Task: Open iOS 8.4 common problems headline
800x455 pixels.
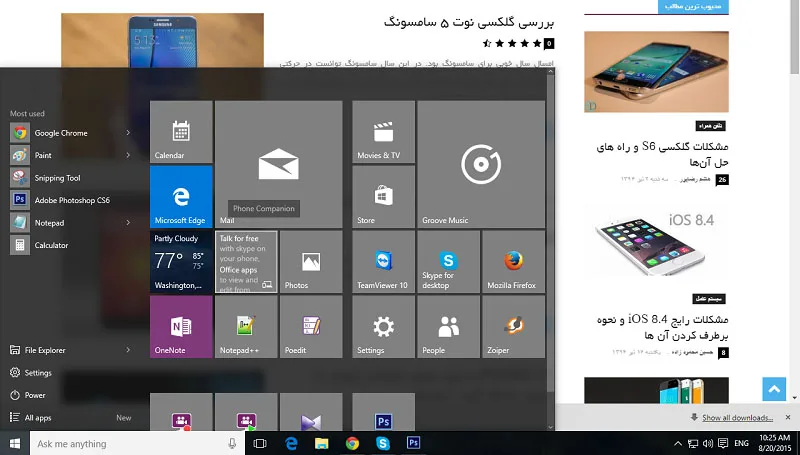Action: click(662, 327)
